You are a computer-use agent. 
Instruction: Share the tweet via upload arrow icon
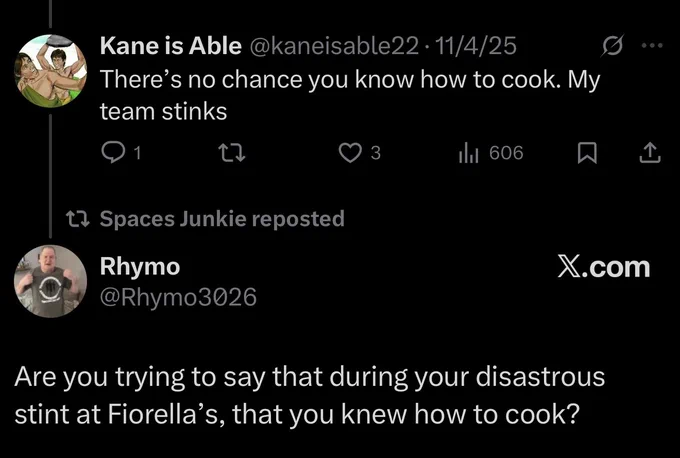650,154
